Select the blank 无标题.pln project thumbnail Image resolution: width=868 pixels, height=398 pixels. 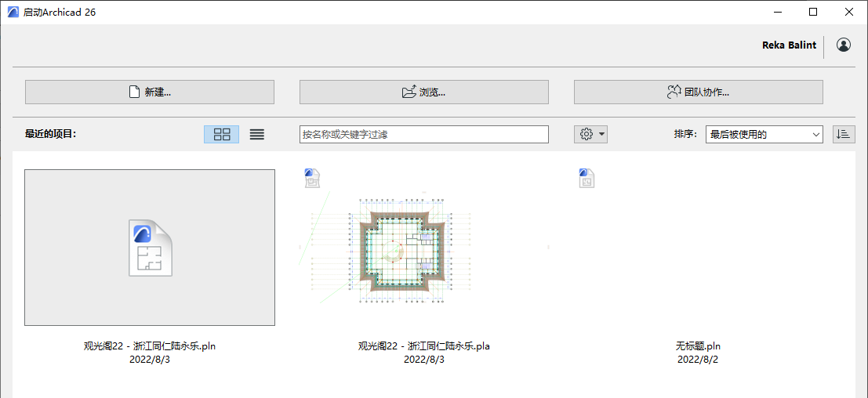(698, 248)
